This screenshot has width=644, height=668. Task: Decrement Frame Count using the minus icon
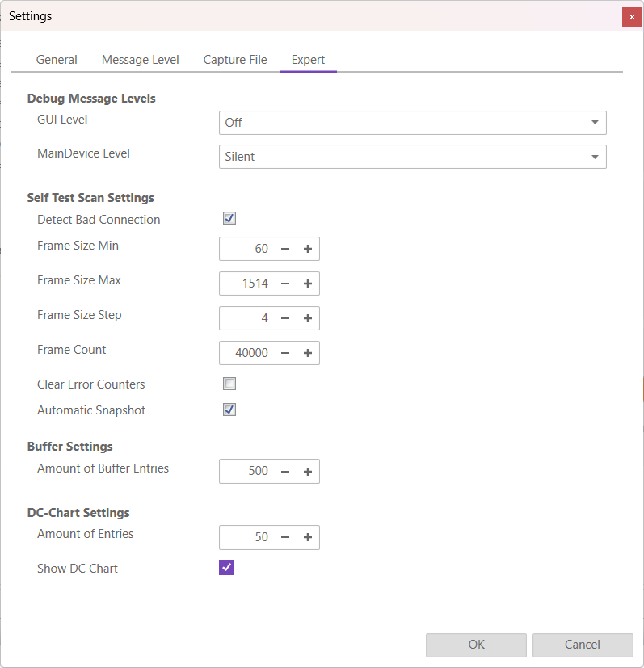click(x=286, y=352)
